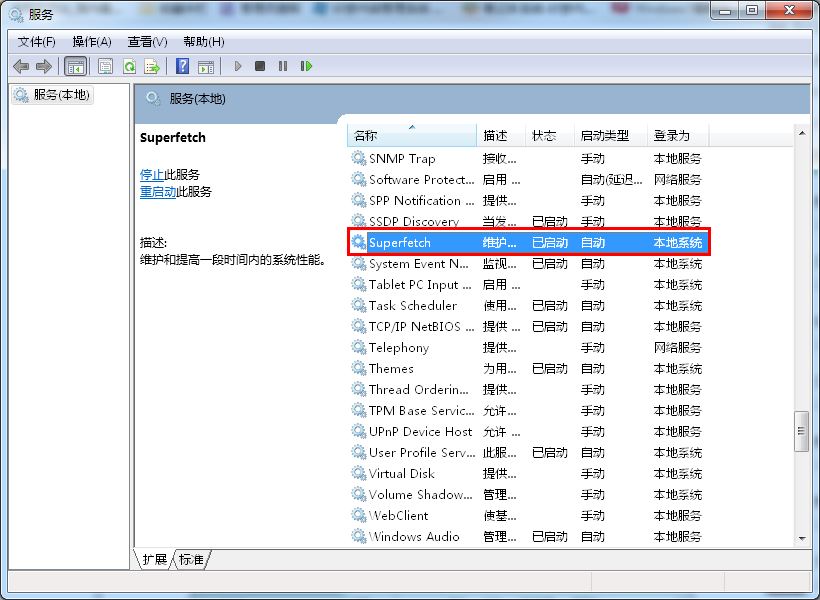Click the magnifier icon in the 服务(本地) header

point(153,98)
